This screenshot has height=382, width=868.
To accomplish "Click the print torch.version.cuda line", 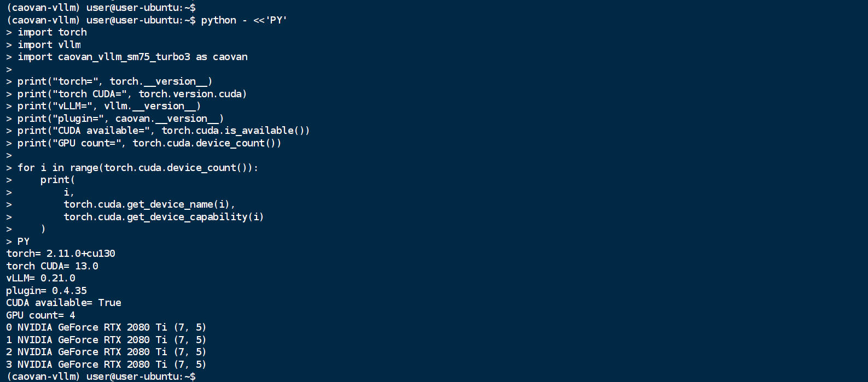I will 132,94.
